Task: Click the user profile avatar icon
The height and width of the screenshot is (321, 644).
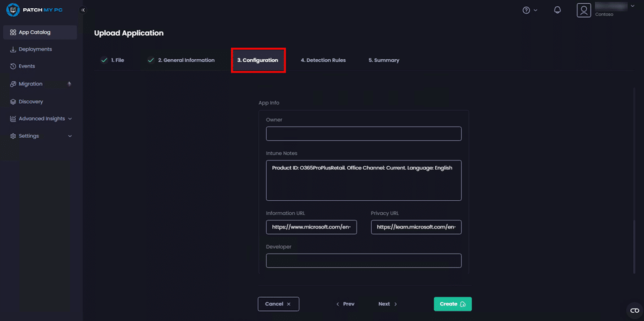Action: [584, 10]
